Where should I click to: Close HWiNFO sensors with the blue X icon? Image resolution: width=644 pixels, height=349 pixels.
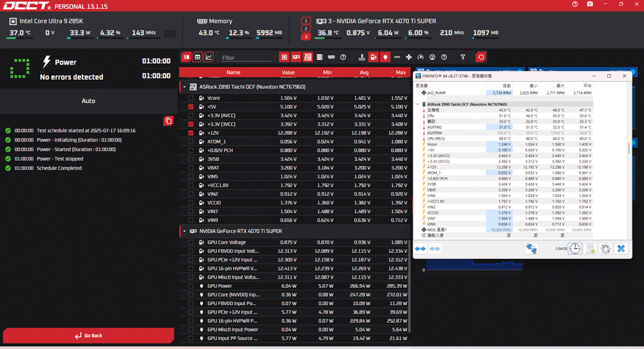pyautogui.click(x=621, y=249)
